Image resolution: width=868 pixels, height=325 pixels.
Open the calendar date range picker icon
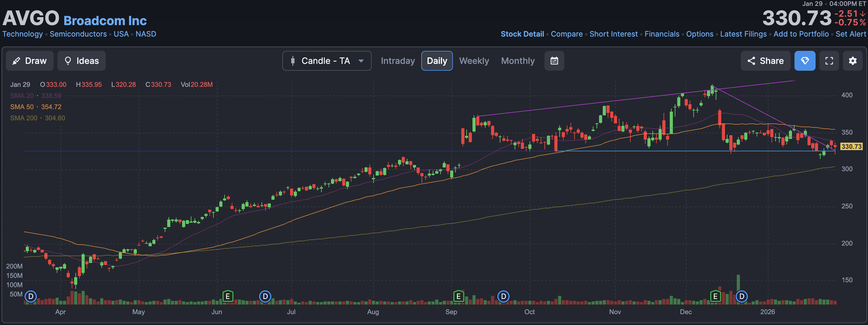point(554,60)
